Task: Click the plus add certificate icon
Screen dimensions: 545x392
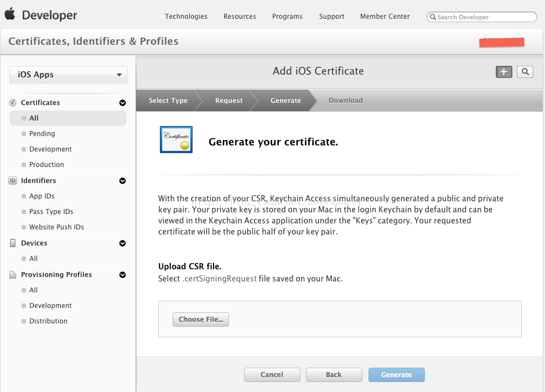Action: [504, 72]
